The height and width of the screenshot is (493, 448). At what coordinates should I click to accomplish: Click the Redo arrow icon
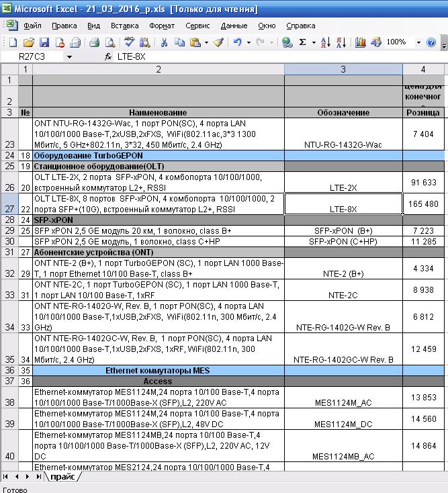coord(261,42)
